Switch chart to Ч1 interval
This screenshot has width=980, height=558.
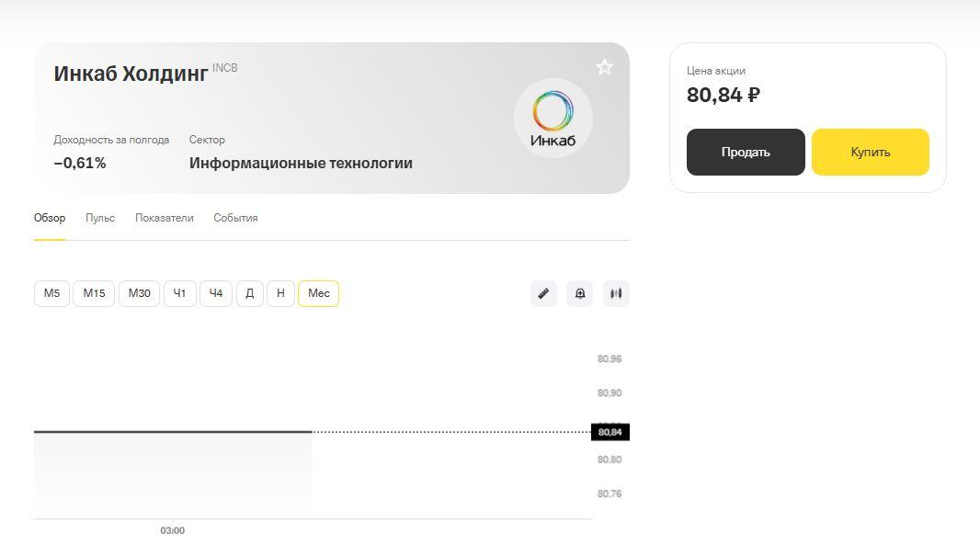click(x=180, y=293)
